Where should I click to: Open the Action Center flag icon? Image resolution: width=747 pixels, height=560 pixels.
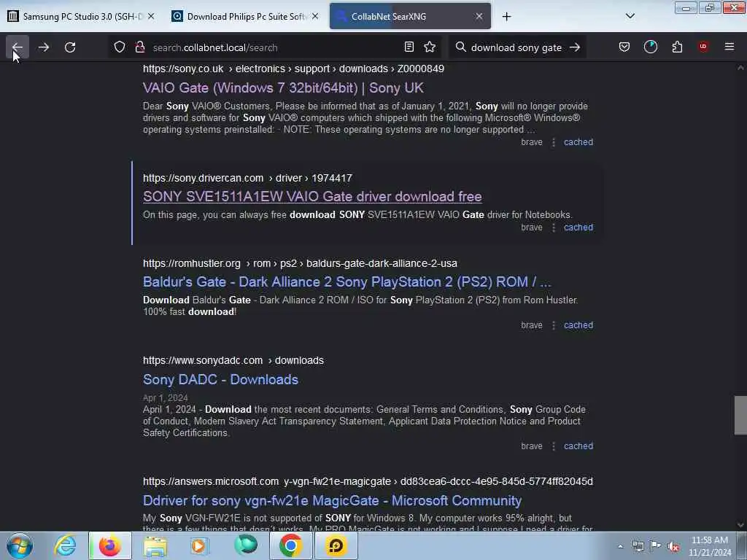point(656,546)
